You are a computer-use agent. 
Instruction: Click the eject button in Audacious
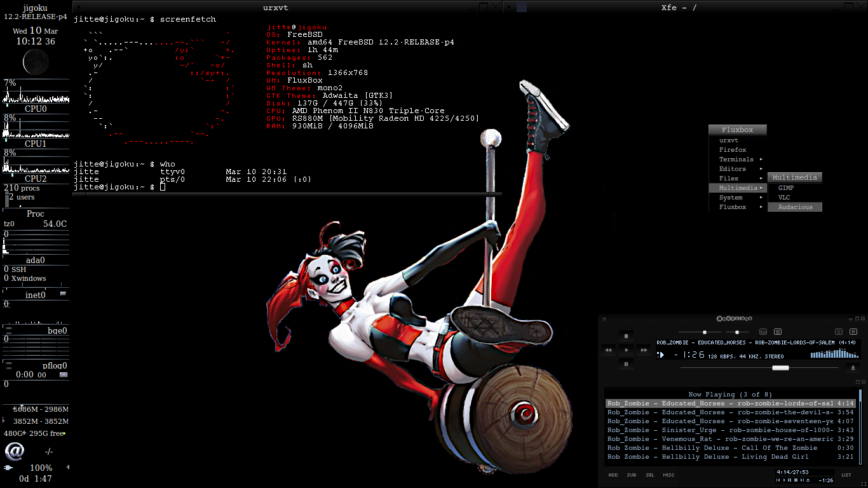(853, 368)
